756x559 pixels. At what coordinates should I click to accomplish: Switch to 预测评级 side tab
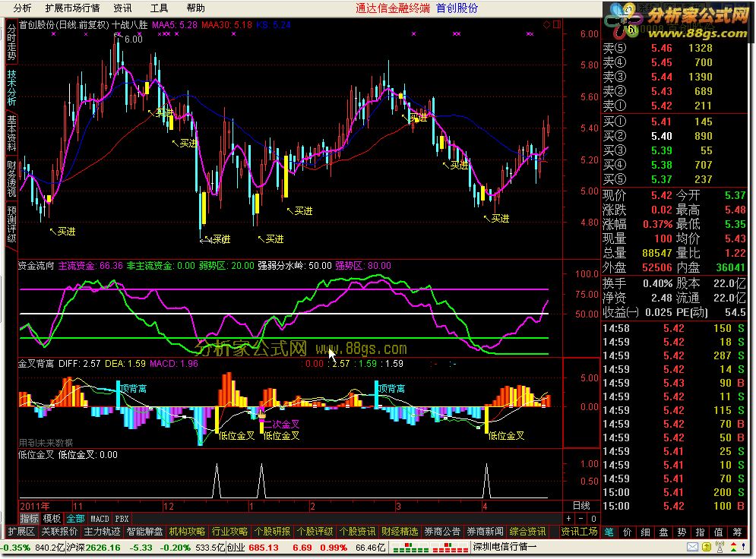[x=11, y=224]
